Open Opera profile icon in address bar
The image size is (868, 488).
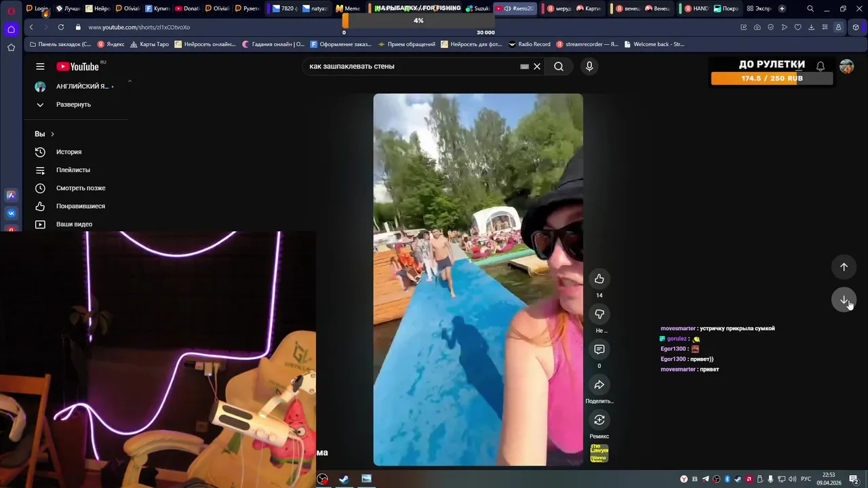coord(838,27)
